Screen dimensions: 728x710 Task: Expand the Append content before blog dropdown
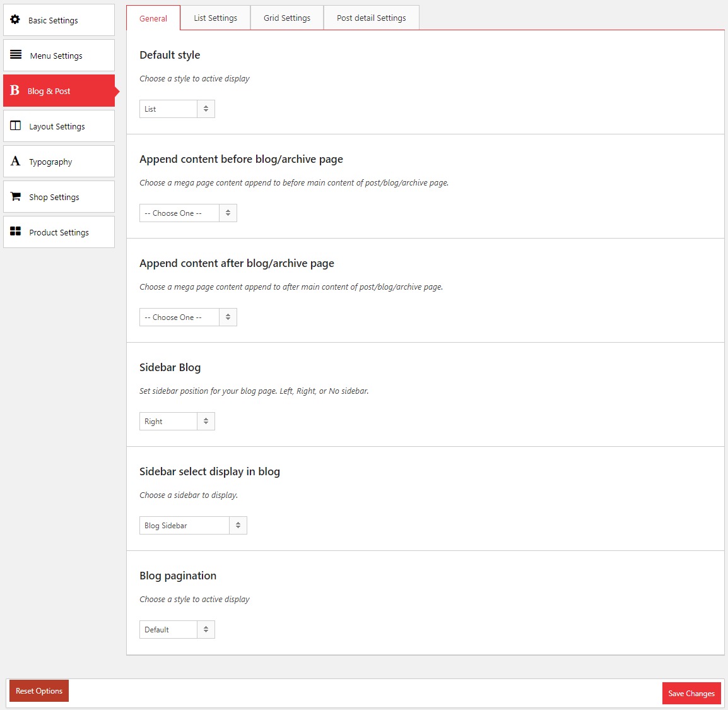[x=188, y=213]
